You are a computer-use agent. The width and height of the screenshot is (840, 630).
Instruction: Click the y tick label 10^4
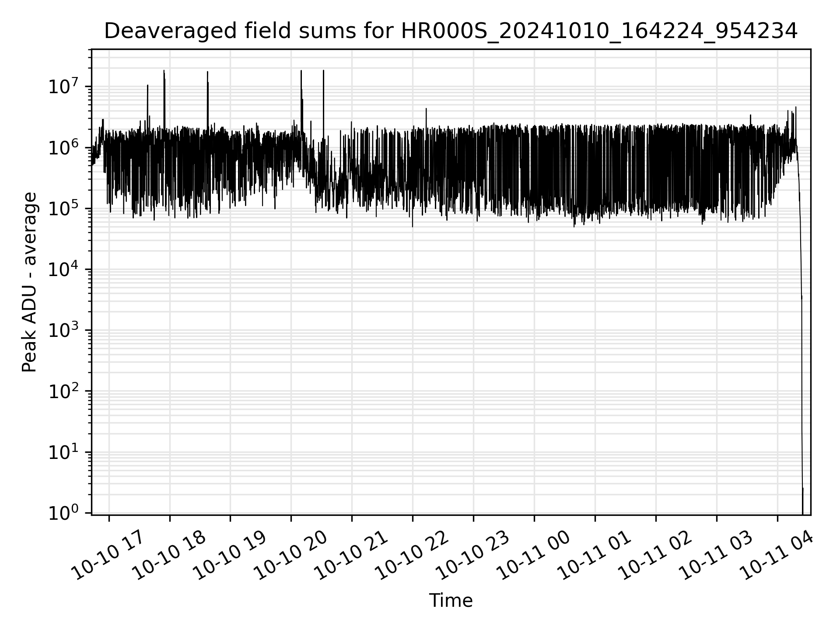point(63,269)
